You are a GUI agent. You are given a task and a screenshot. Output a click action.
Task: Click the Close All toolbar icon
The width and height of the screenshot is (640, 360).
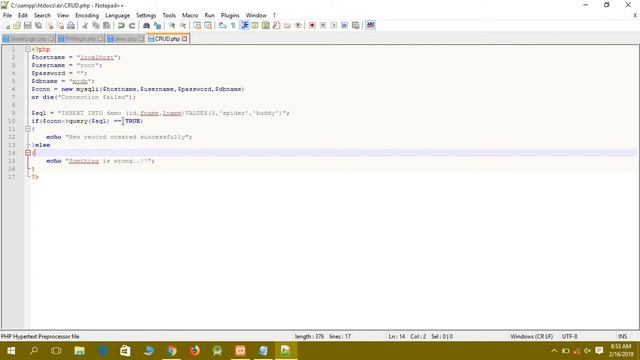tap(60, 25)
